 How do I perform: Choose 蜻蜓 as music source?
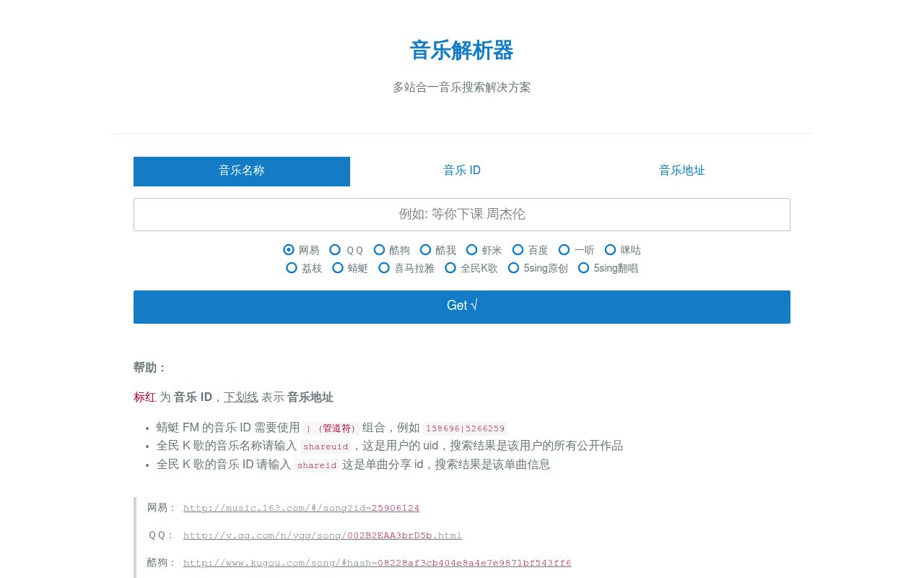(338, 268)
